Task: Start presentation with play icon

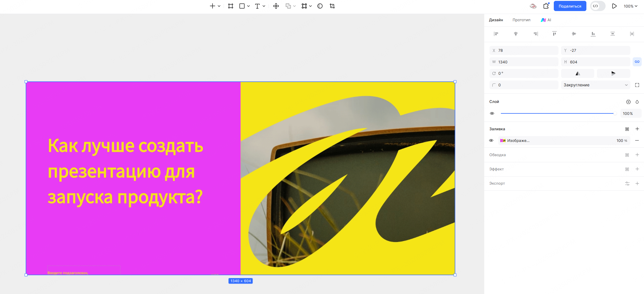Action: tap(614, 6)
